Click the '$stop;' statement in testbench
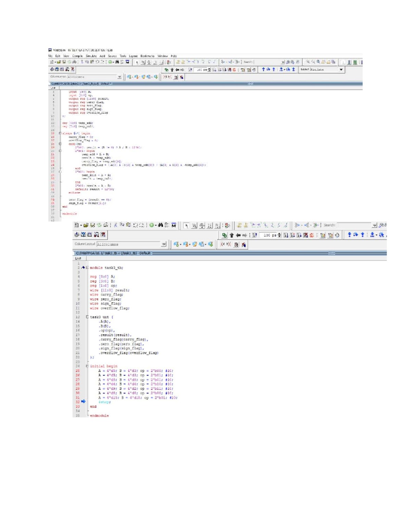This screenshot has height=532, width=411. [x=104, y=402]
